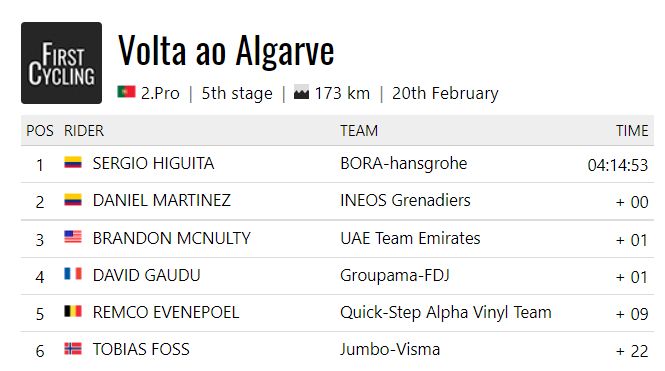Image resolution: width=665 pixels, height=371 pixels.
Task: Click the TEAM column header
Action: pyautogui.click(x=359, y=131)
